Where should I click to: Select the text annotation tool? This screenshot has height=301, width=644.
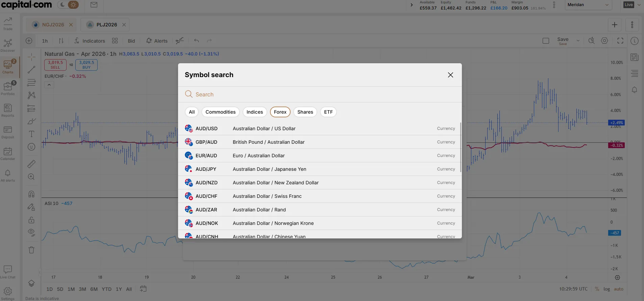click(31, 134)
